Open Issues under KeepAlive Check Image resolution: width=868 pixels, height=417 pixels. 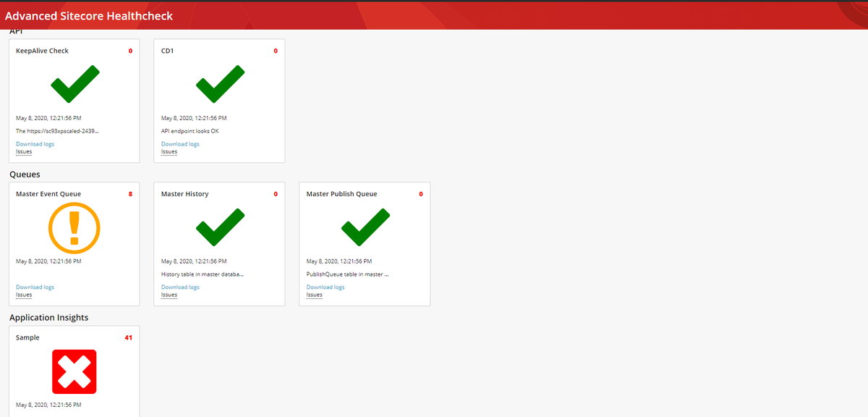[x=24, y=152]
